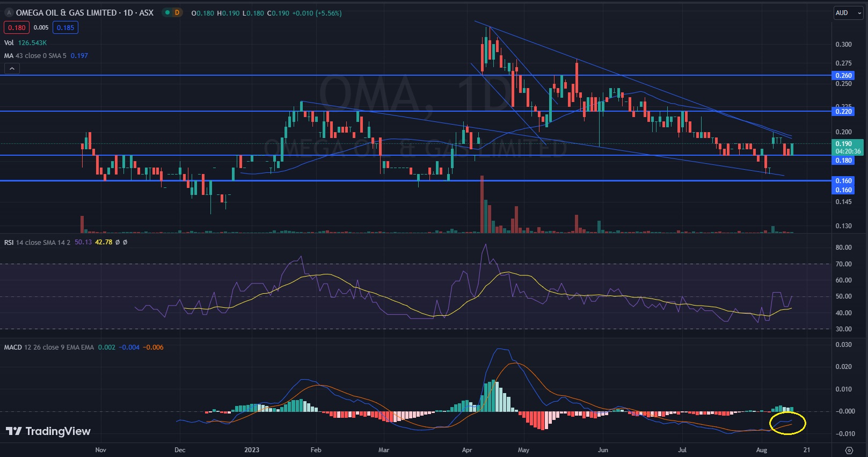Click the RSI value 50.13
This screenshot has width=868, height=457.
[x=83, y=242]
